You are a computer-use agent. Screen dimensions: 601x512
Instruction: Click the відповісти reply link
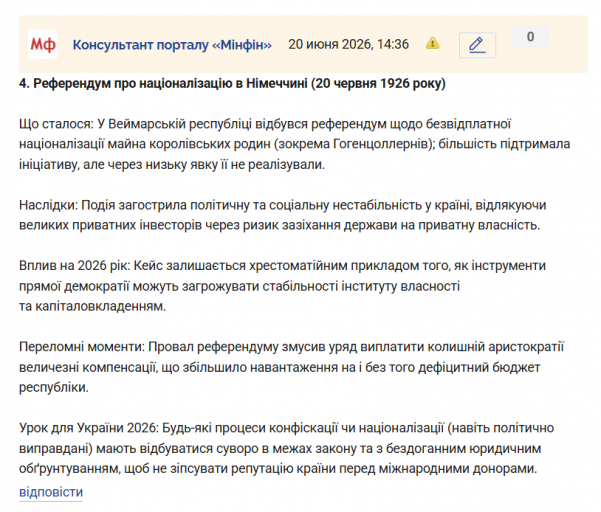point(51,492)
